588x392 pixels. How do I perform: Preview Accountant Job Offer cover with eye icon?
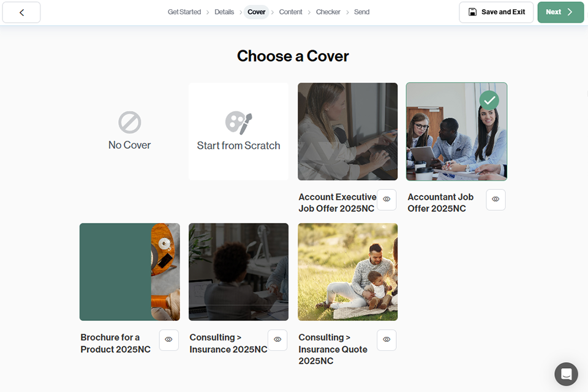coord(496,199)
